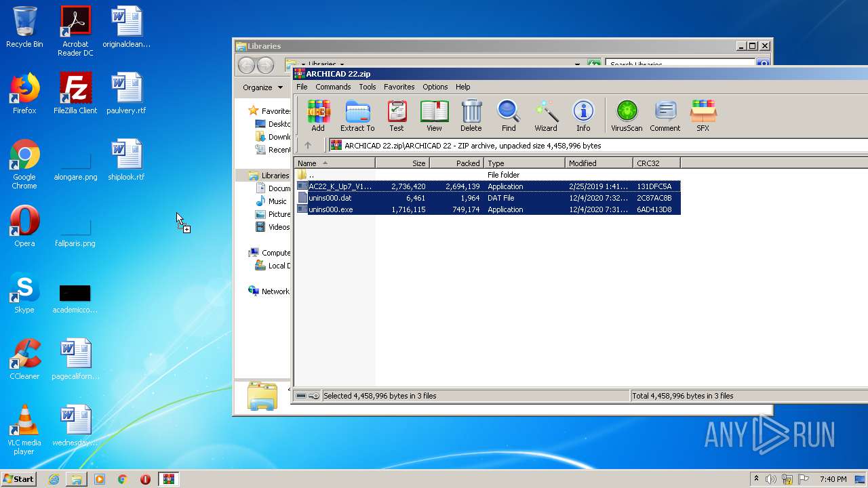Click the Start button
Viewport: 868px width, 488px height.
(19, 479)
